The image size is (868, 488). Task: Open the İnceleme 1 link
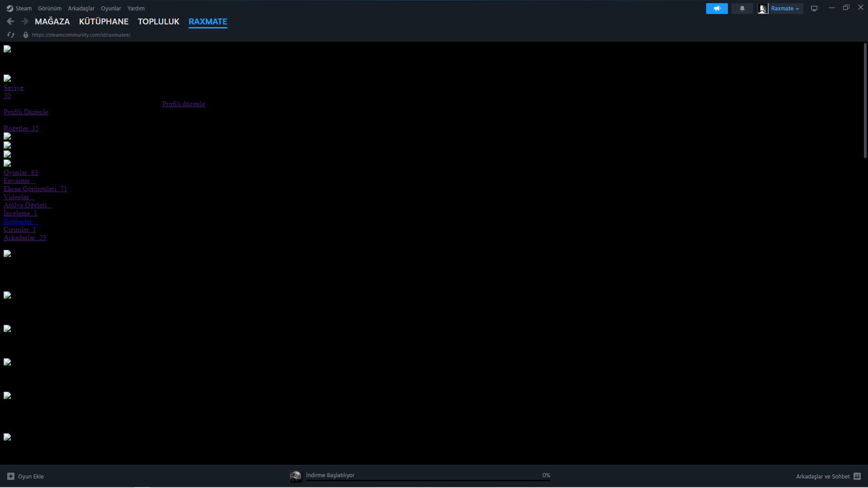click(20, 213)
